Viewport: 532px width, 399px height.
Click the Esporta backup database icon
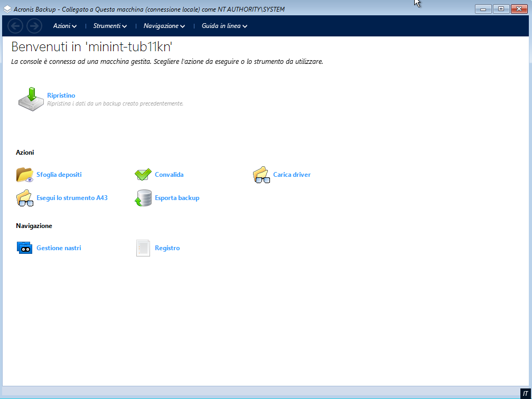point(143,198)
